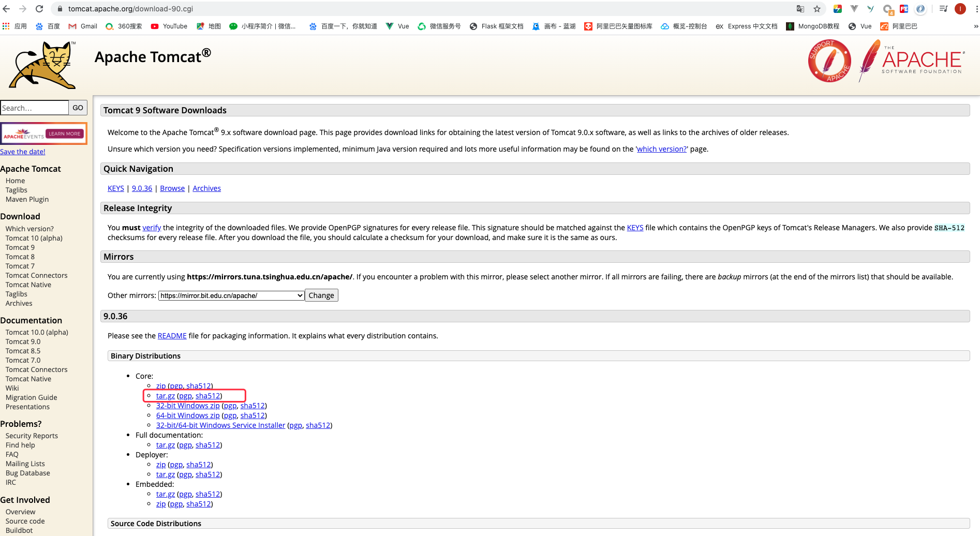Click the Support Apache round badge
Image resolution: width=980 pixels, height=536 pixels.
coord(829,61)
